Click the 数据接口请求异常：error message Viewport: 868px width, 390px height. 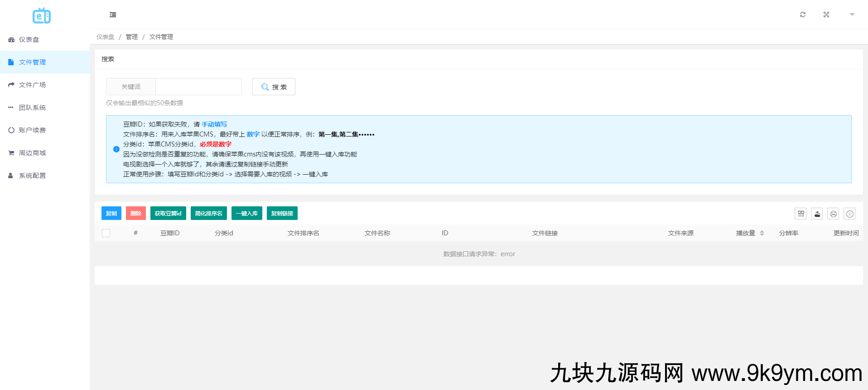point(479,254)
